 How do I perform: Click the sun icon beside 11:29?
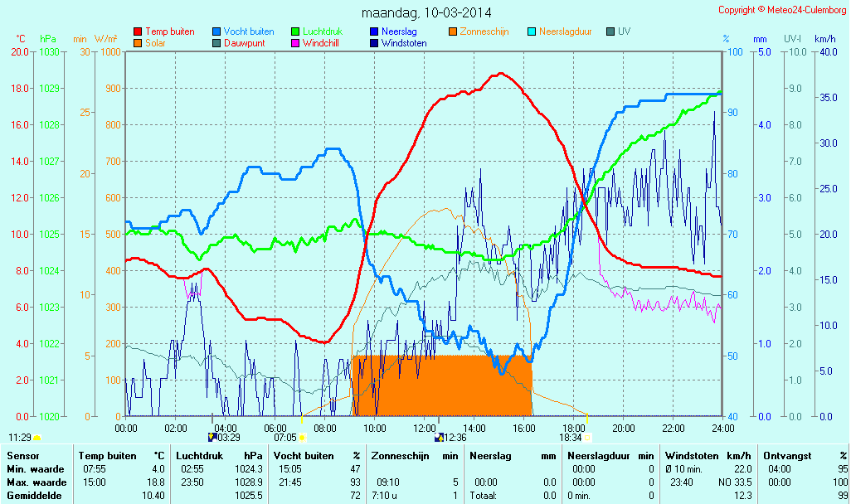tap(36, 437)
